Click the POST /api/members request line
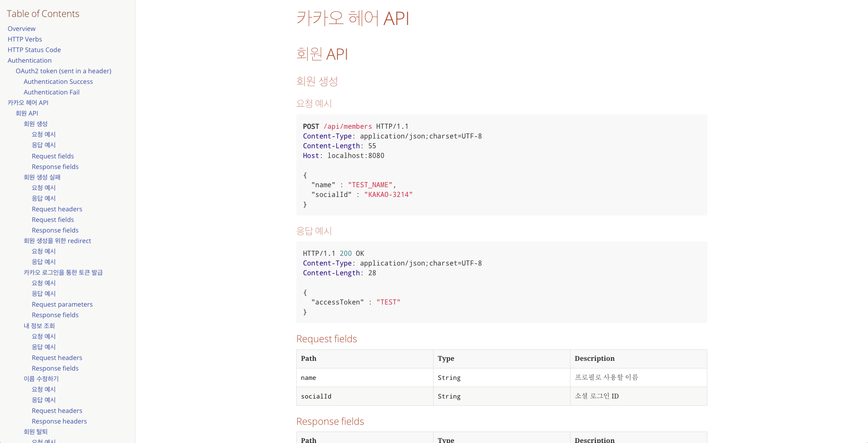This screenshot has width=868, height=443. (356, 126)
